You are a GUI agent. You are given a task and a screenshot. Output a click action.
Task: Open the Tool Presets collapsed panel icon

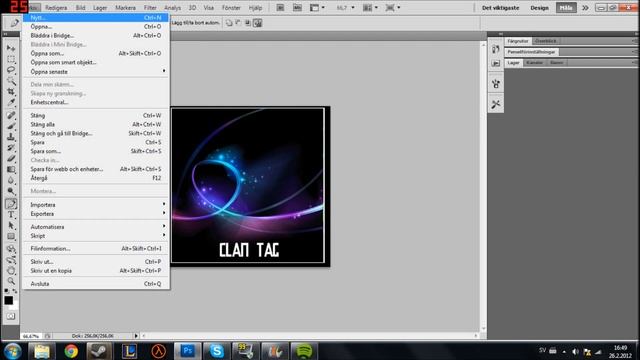click(496, 104)
